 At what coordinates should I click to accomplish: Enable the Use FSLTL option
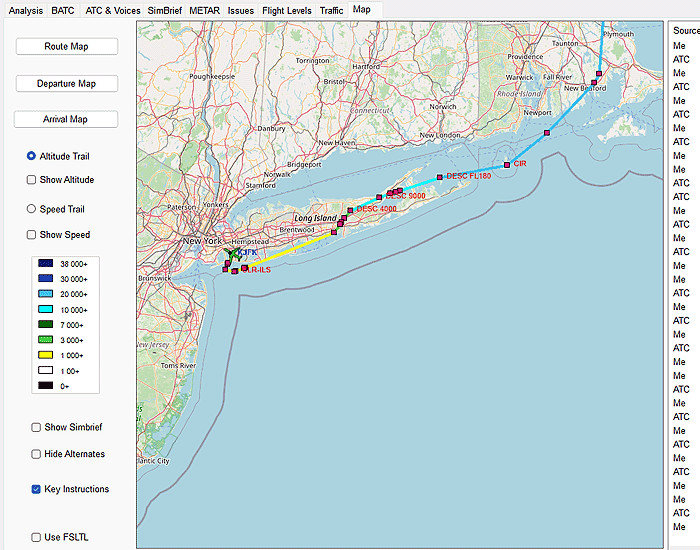[37, 537]
